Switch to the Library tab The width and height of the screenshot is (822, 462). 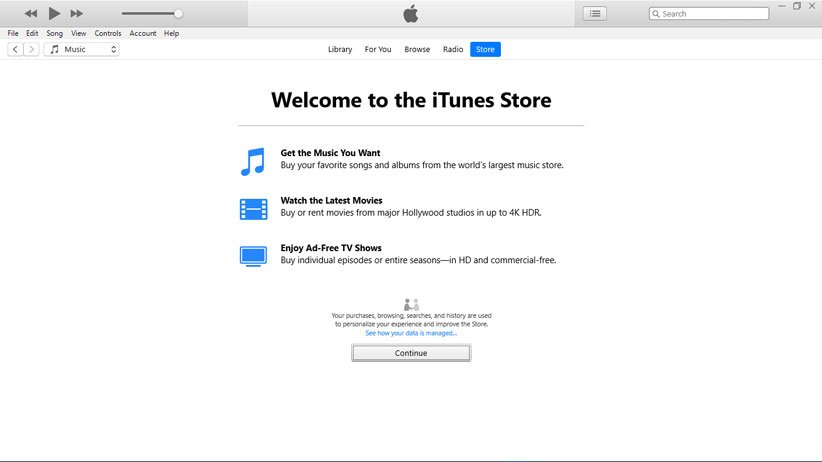click(340, 49)
